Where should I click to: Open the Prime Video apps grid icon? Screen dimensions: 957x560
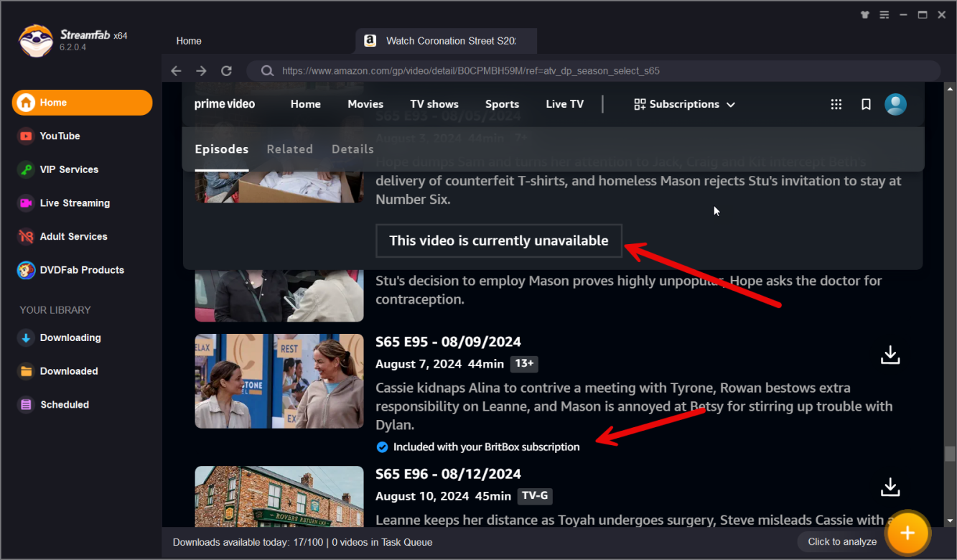pos(836,104)
